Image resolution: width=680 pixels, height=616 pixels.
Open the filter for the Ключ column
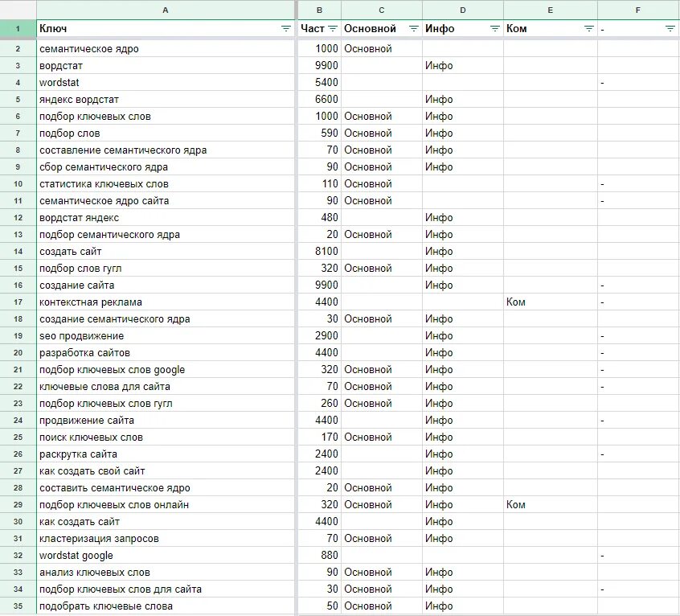pos(286,29)
